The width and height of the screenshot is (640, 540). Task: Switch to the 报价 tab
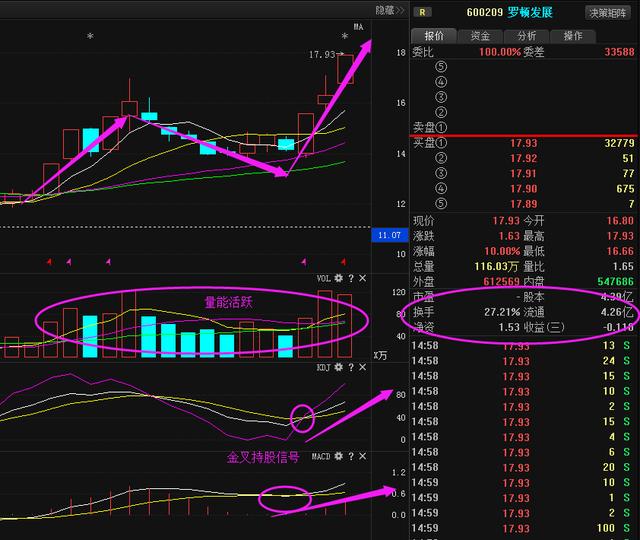tap(434, 35)
